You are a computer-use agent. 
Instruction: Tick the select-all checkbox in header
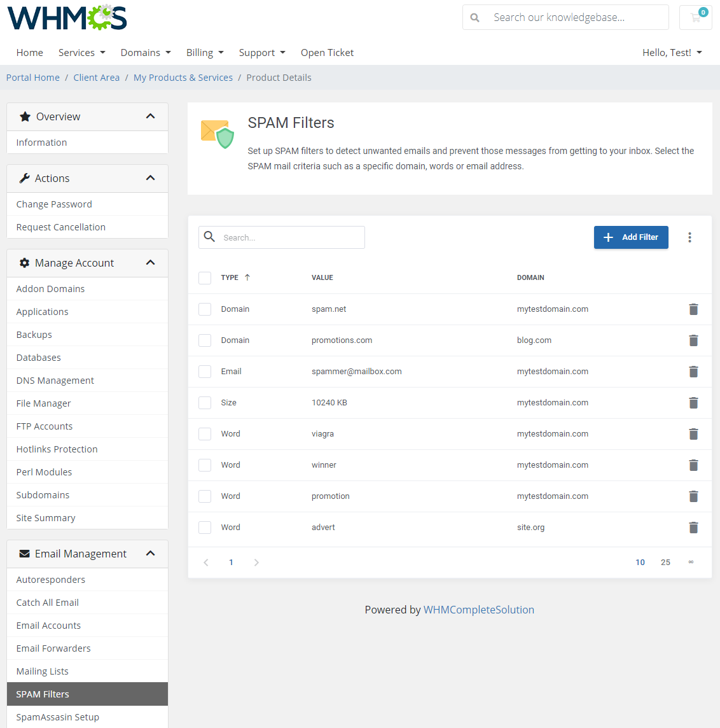(205, 277)
